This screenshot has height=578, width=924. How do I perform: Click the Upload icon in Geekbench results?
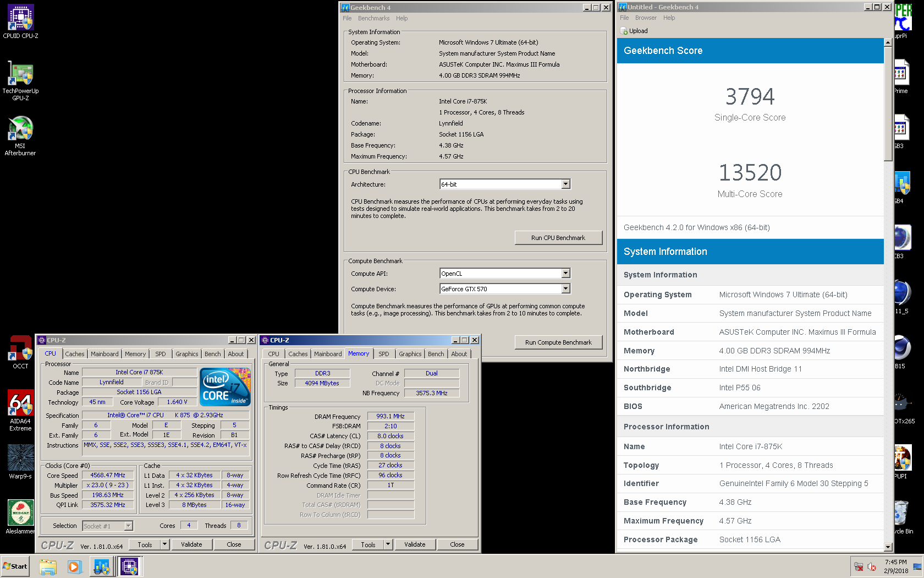(624, 31)
